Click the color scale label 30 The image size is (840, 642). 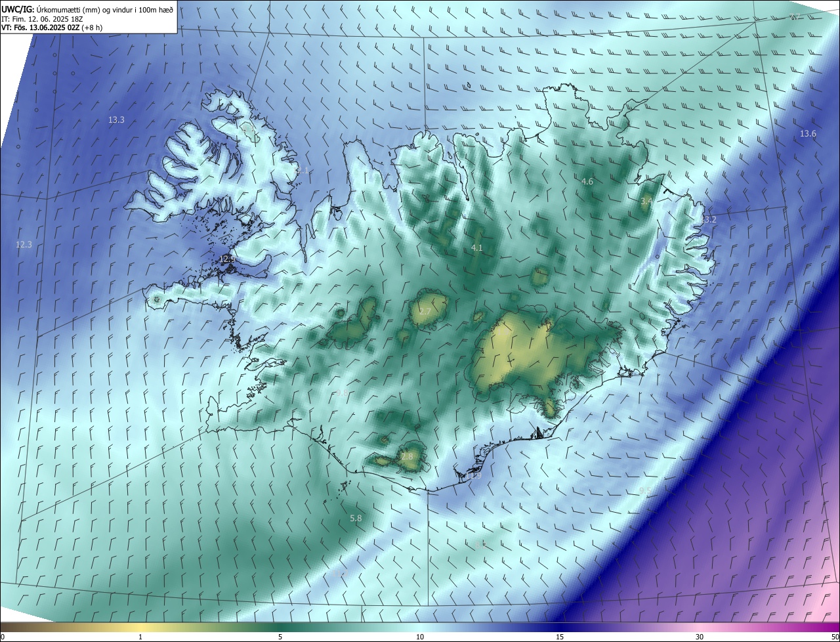(700, 637)
